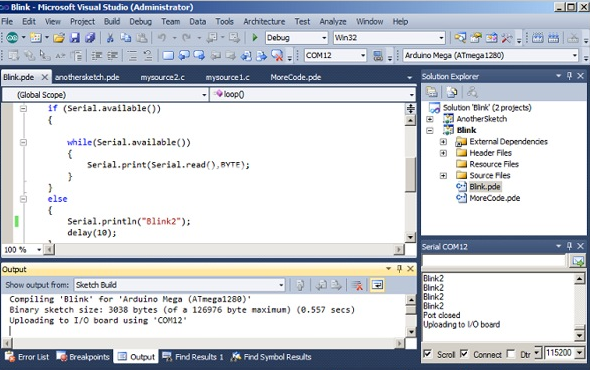590x370 pixels.
Task: Click the Copy icon
Action: coord(126,38)
